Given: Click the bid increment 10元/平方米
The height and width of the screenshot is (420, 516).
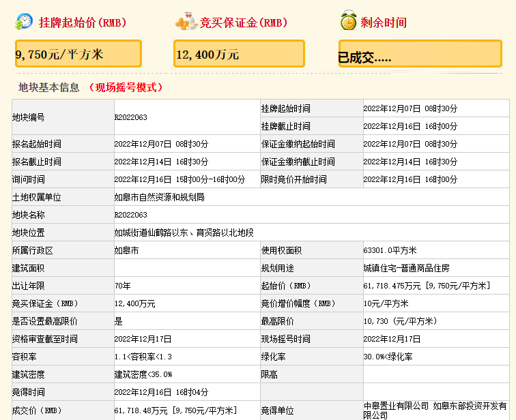Looking at the screenshot, I should click(386, 303).
